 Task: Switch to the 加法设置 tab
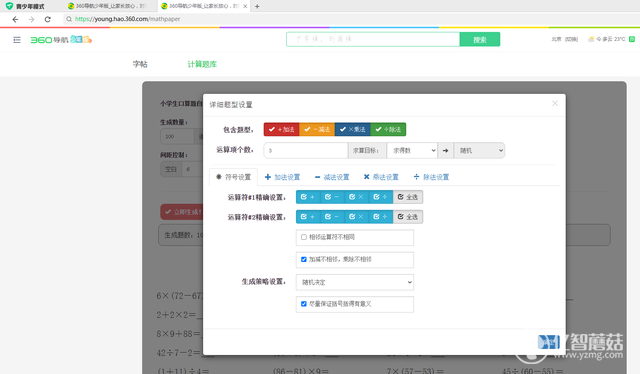[x=282, y=177]
